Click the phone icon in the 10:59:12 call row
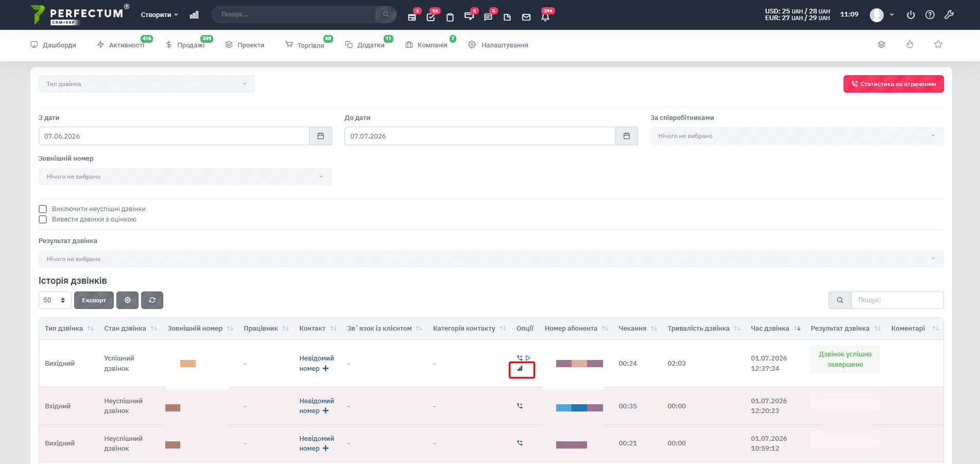The image size is (980, 464). [520, 443]
